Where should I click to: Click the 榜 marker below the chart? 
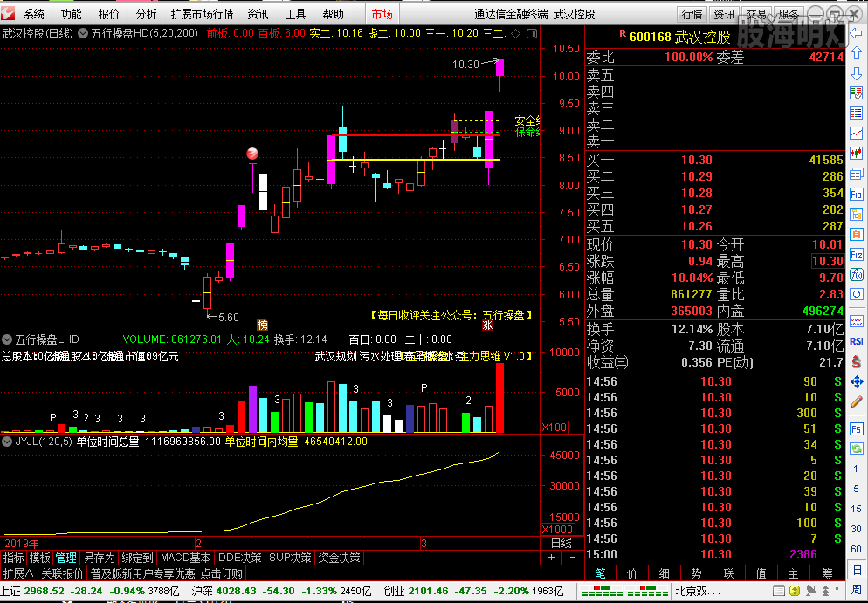(262, 325)
